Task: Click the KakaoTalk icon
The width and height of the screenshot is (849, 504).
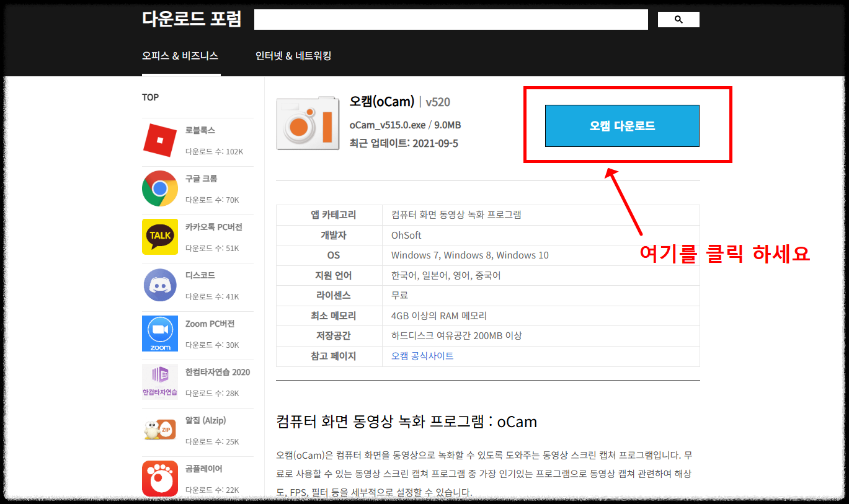Action: (x=160, y=237)
